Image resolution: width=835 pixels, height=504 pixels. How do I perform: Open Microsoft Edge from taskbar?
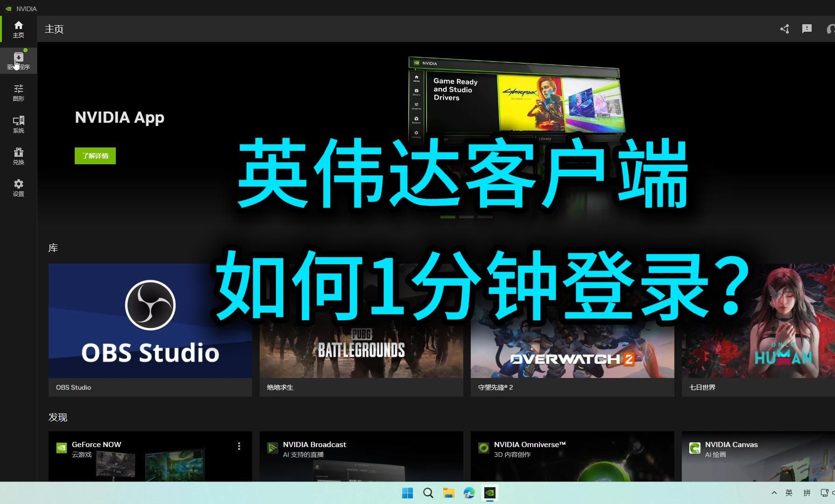469,493
